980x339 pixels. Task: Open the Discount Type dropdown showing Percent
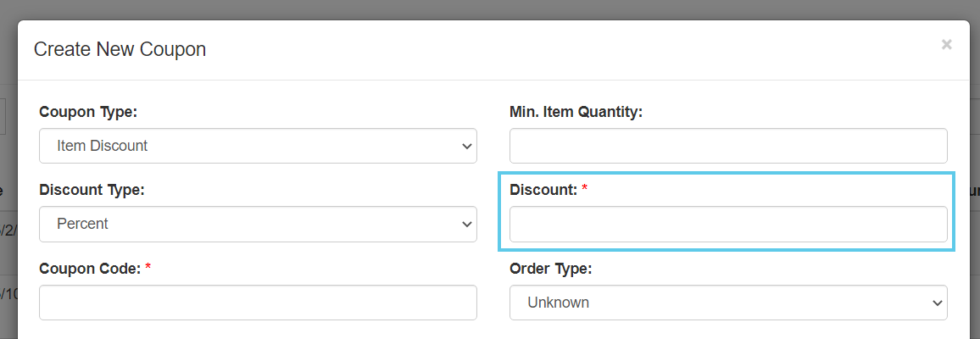pyautogui.click(x=258, y=224)
